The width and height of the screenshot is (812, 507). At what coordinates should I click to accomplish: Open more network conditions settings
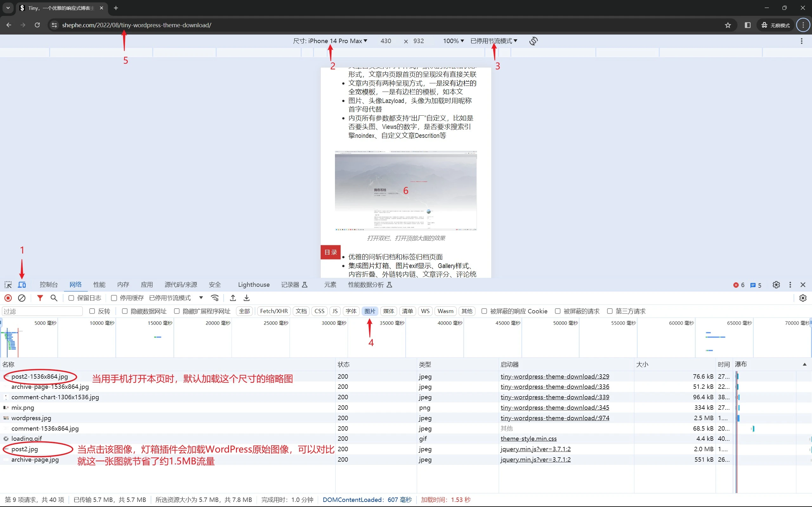[214, 298]
